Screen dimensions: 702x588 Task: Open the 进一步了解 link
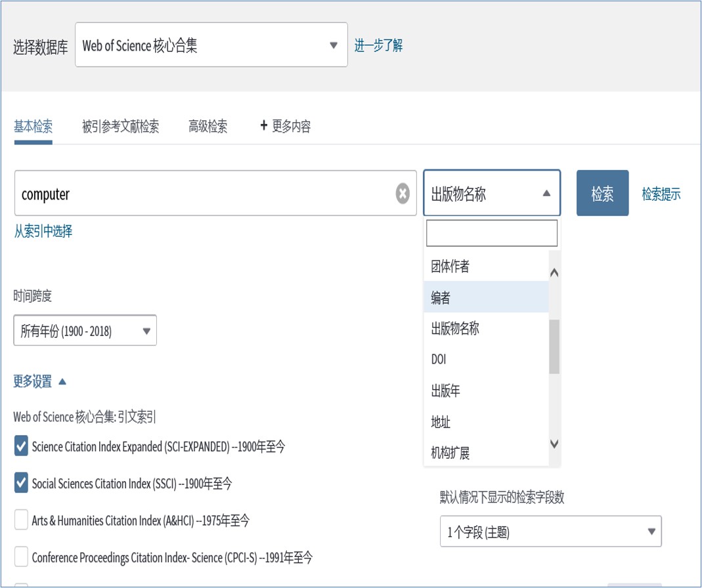[x=379, y=43]
